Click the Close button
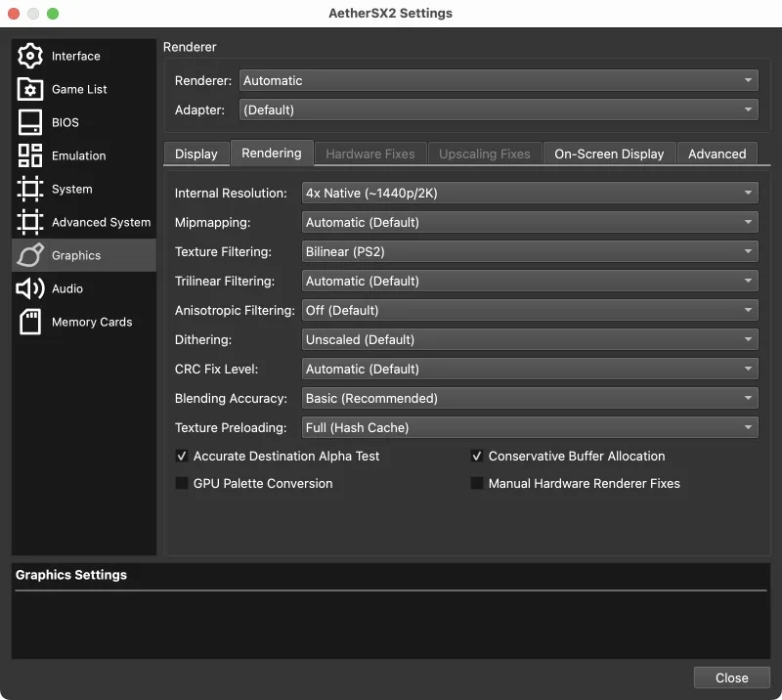 click(x=731, y=678)
